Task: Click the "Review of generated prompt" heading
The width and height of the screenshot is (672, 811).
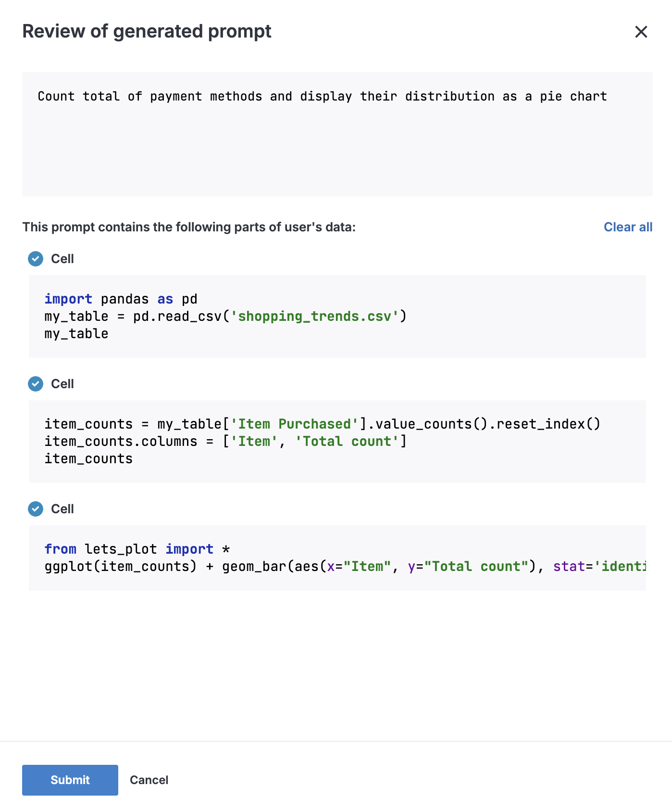Action: (x=147, y=31)
